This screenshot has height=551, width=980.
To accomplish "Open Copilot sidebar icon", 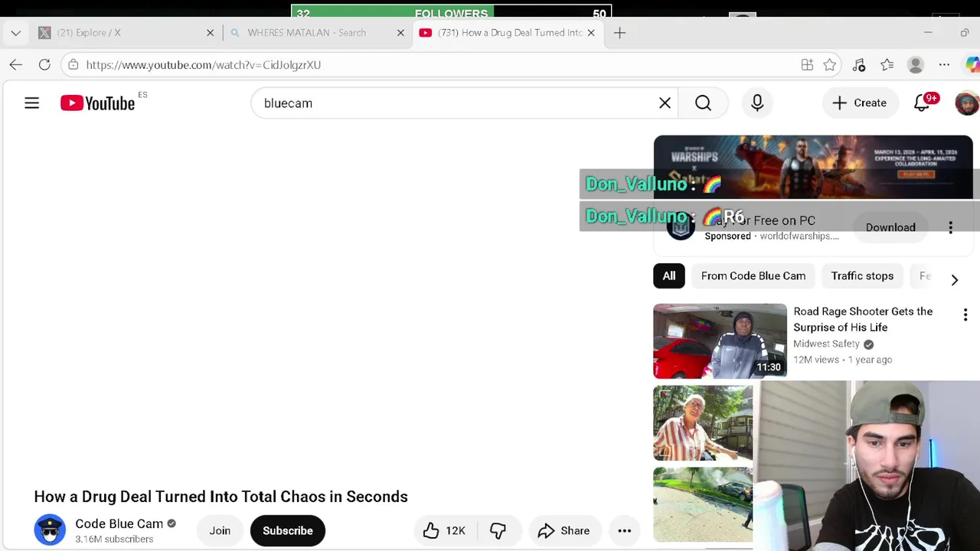I will coord(972,65).
